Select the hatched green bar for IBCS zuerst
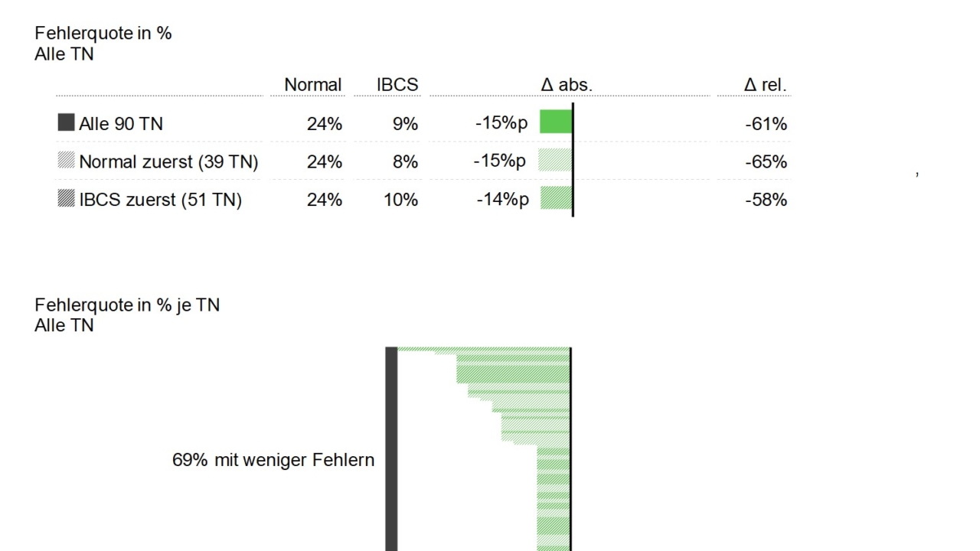The height and width of the screenshot is (551, 980). pos(556,198)
